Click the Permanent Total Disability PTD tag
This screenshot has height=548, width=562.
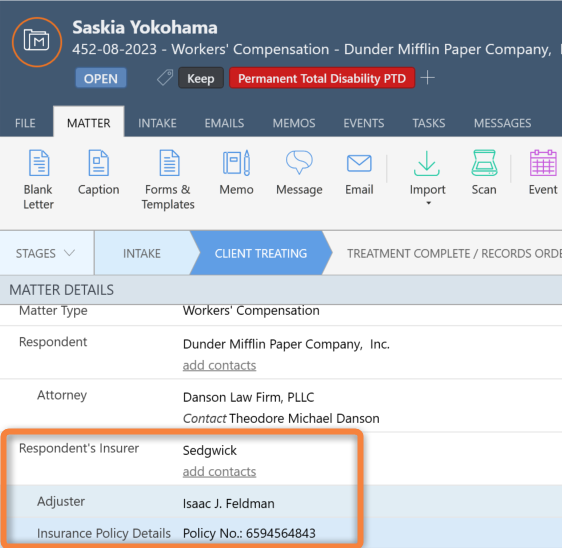point(322,78)
